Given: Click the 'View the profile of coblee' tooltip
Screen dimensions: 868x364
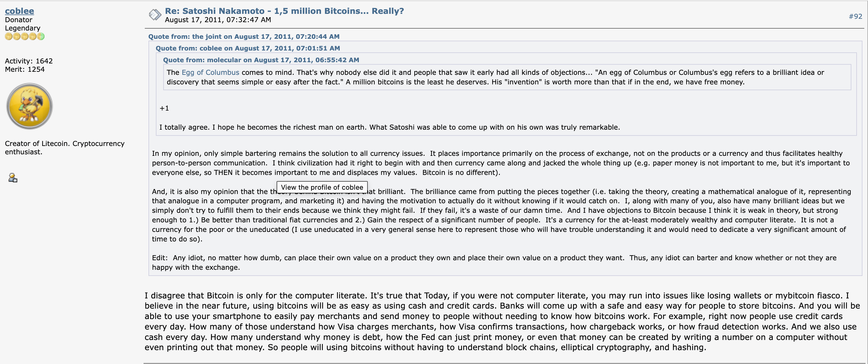Looking at the screenshot, I should (x=322, y=187).
